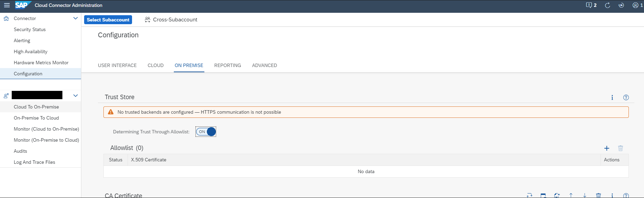Screen dimensions: 644x198
Task: Show Trust Store information icon
Action: pyautogui.click(x=612, y=97)
